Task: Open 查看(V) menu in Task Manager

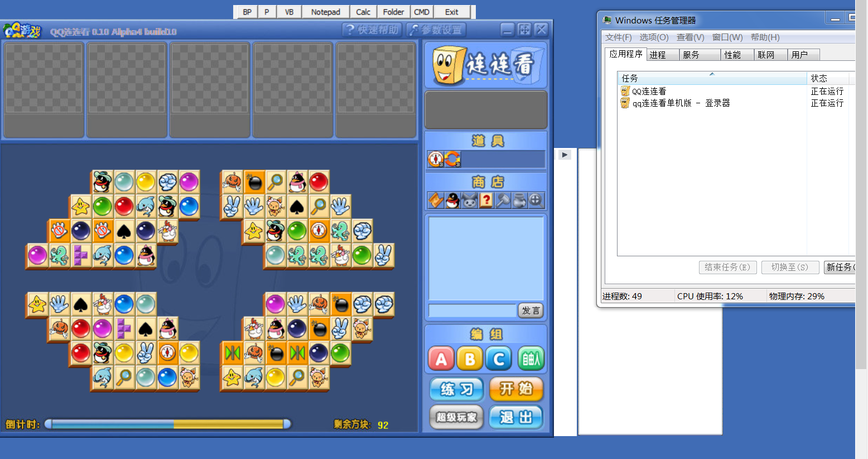Action: tap(690, 37)
